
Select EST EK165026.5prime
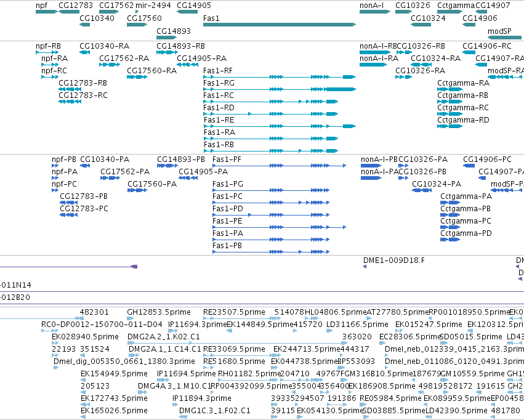tap(83, 417)
